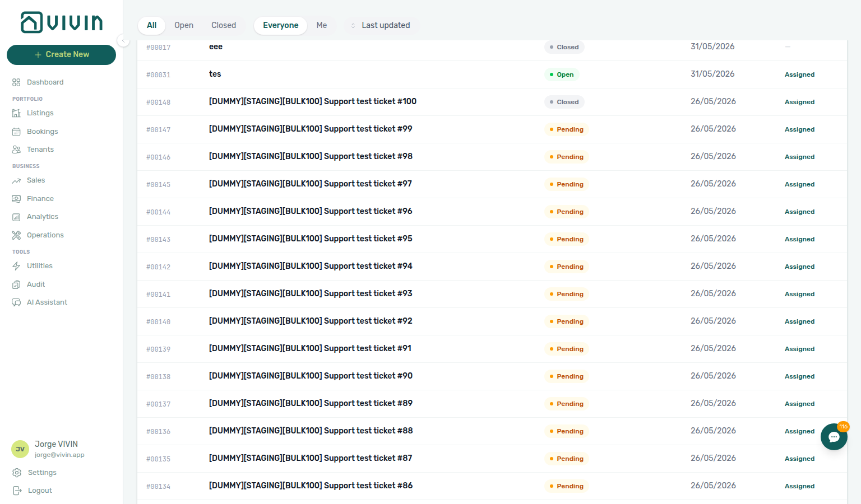This screenshot has width=861, height=504.
Task: Open ticket titled 'tes'
Action: (215, 74)
